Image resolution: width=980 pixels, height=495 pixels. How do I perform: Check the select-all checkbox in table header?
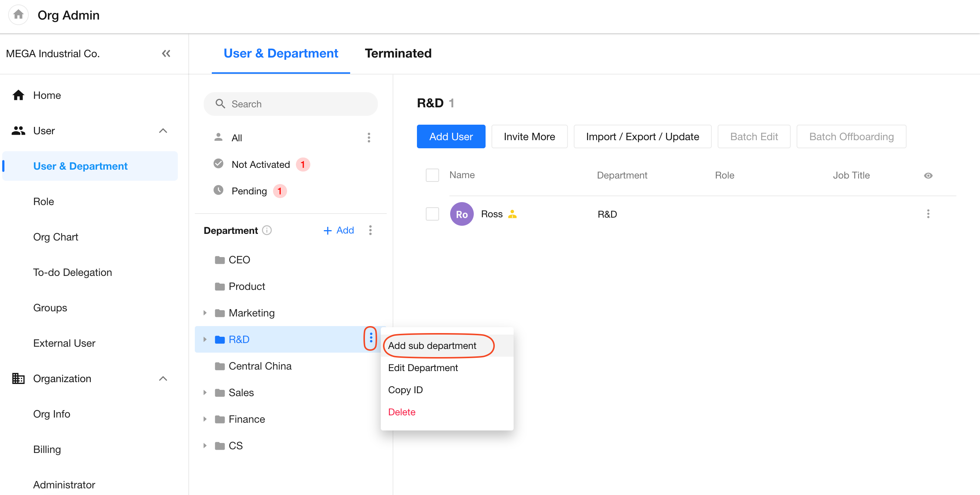click(432, 175)
